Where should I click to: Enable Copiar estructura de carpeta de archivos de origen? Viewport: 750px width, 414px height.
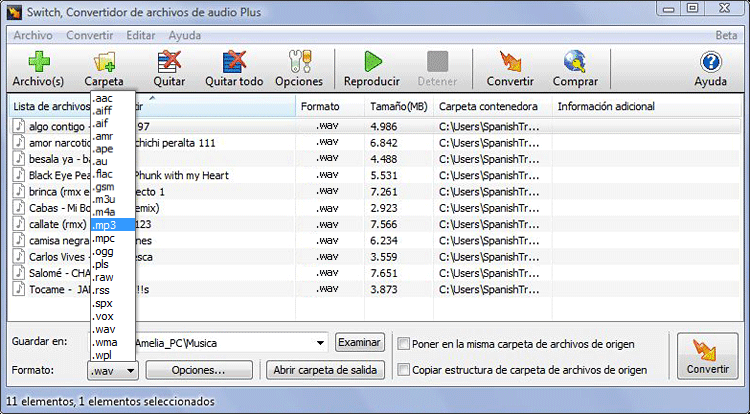[x=404, y=370]
